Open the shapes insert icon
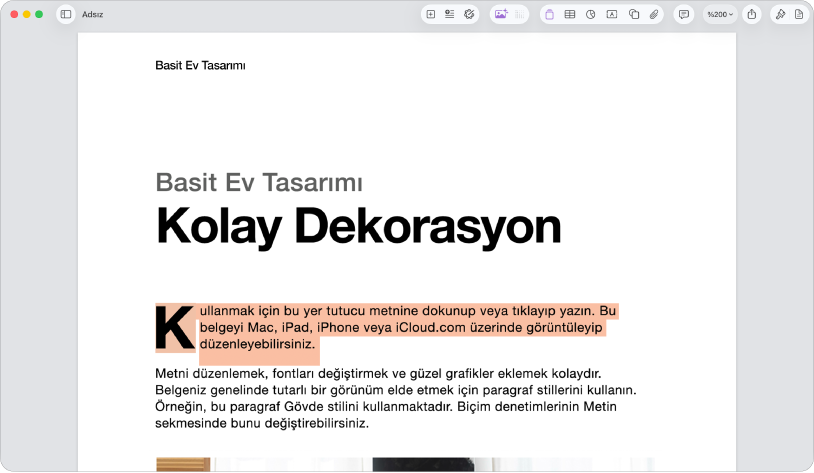This screenshot has width=814, height=473. [x=634, y=15]
